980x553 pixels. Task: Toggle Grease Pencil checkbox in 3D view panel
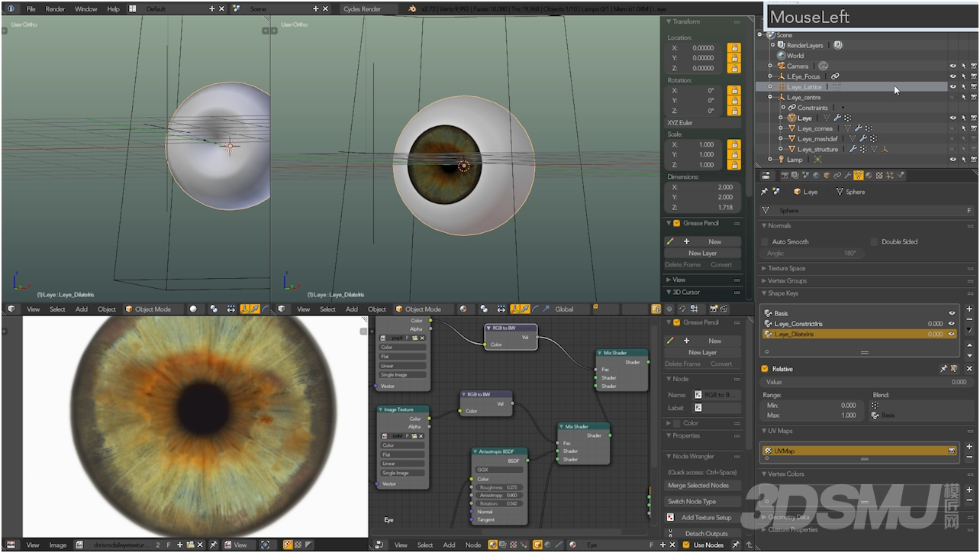pyautogui.click(x=676, y=223)
